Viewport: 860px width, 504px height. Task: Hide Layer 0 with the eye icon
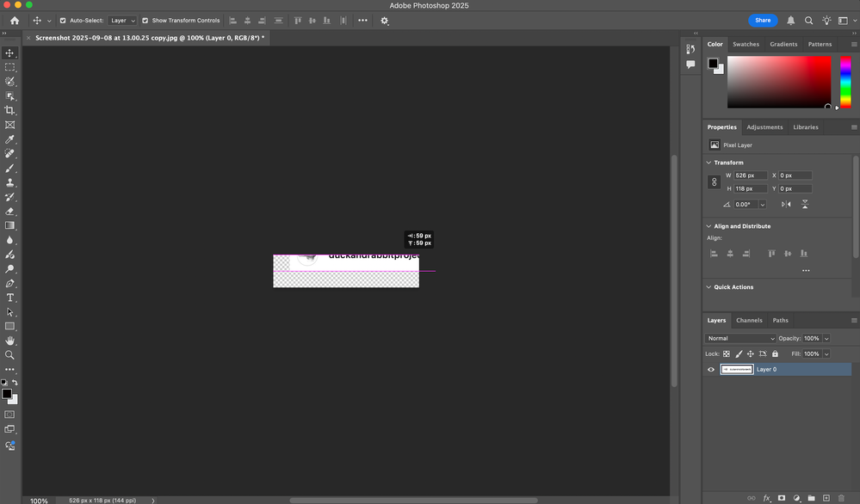(711, 369)
